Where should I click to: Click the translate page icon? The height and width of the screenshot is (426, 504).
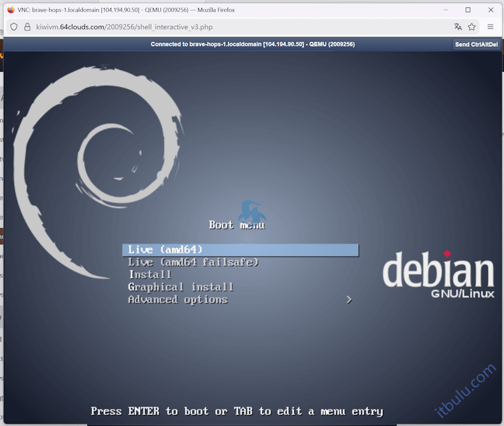456,27
